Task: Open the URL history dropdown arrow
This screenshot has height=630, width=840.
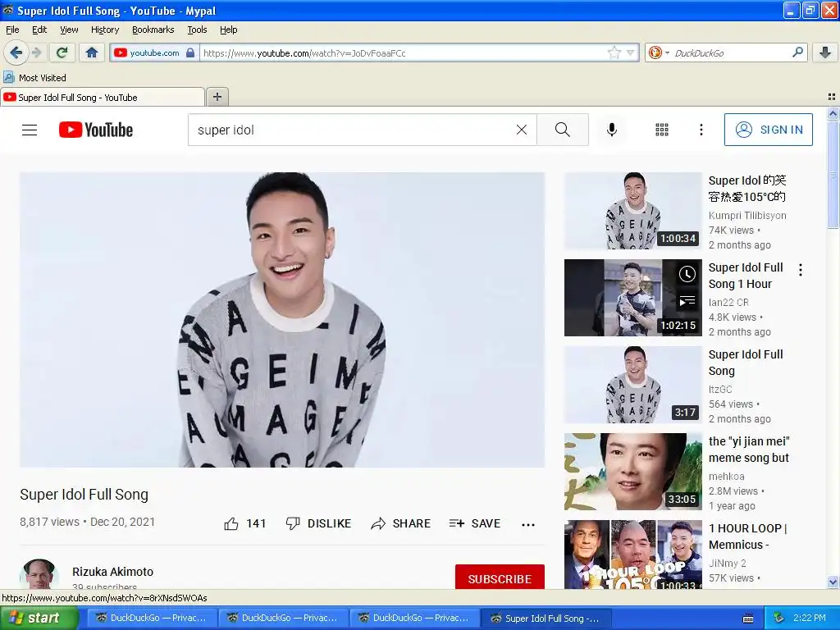Action: [x=631, y=52]
